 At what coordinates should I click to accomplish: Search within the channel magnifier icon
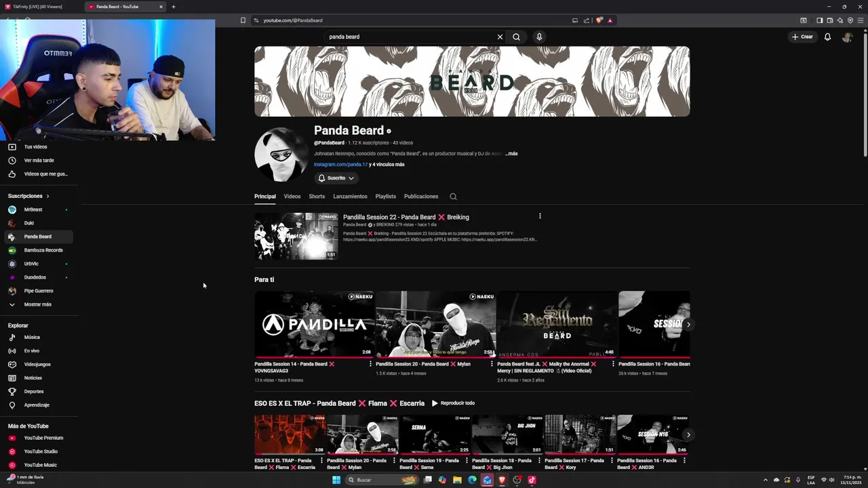point(453,197)
